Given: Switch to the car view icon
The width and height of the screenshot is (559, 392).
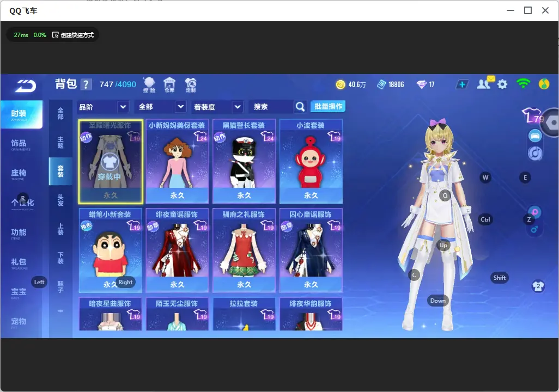Looking at the screenshot, I should (x=535, y=136).
